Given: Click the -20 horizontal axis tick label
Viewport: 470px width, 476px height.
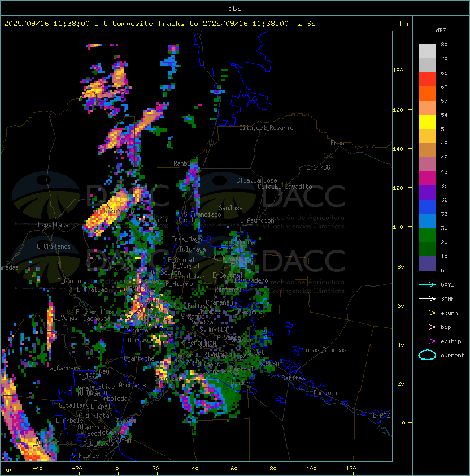Looking at the screenshot, I should (x=77, y=469).
